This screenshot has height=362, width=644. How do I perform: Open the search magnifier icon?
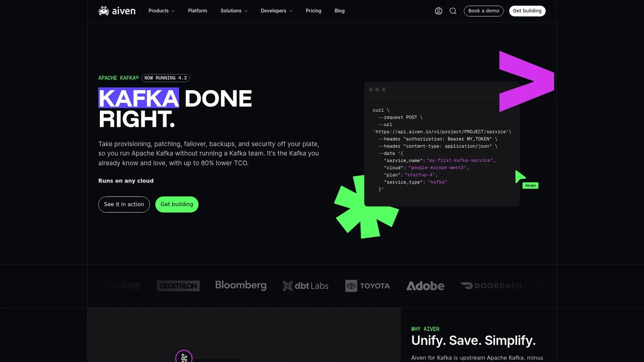[453, 11]
